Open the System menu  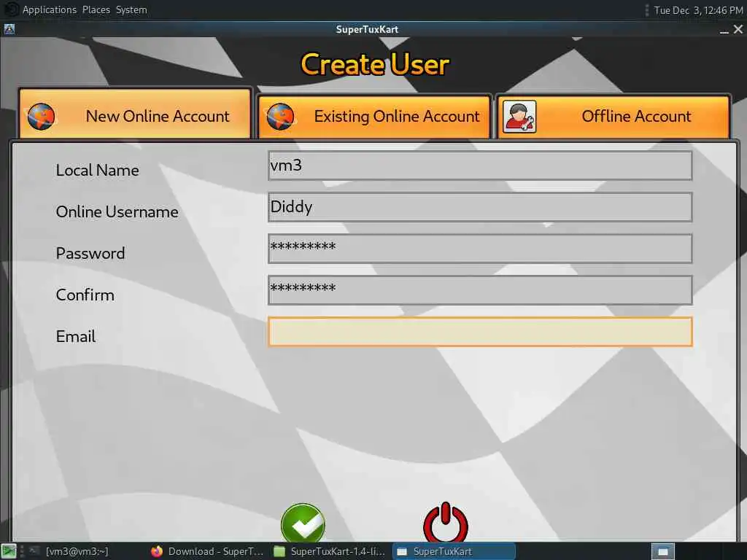coord(131,9)
